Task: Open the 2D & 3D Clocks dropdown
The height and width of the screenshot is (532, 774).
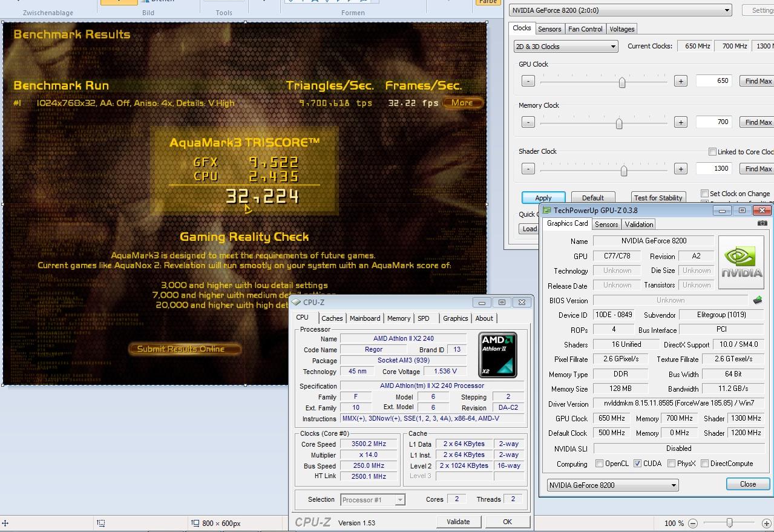Action: click(566, 47)
